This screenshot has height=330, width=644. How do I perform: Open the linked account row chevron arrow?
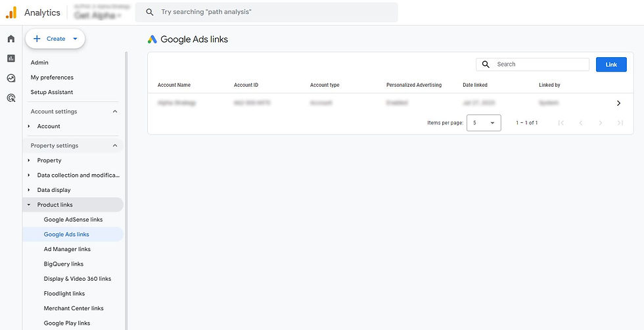point(618,103)
